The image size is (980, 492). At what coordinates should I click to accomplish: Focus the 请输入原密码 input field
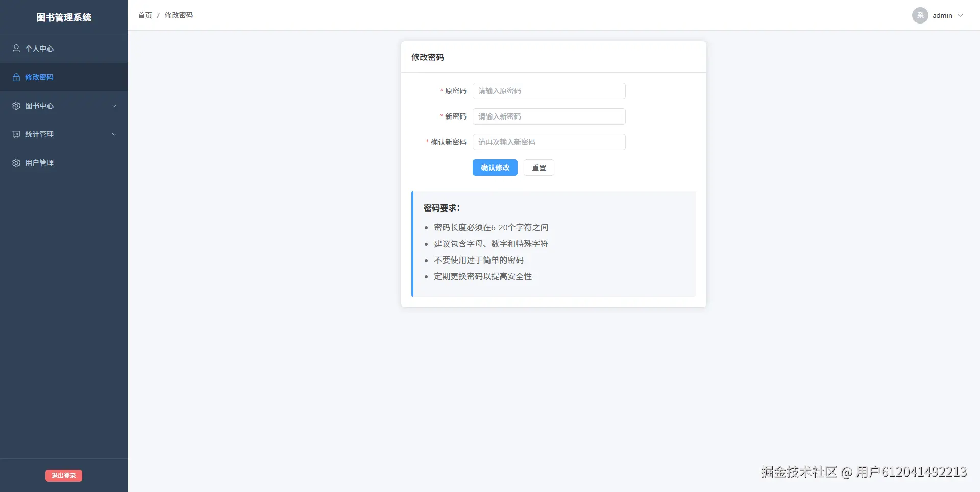[x=549, y=91]
